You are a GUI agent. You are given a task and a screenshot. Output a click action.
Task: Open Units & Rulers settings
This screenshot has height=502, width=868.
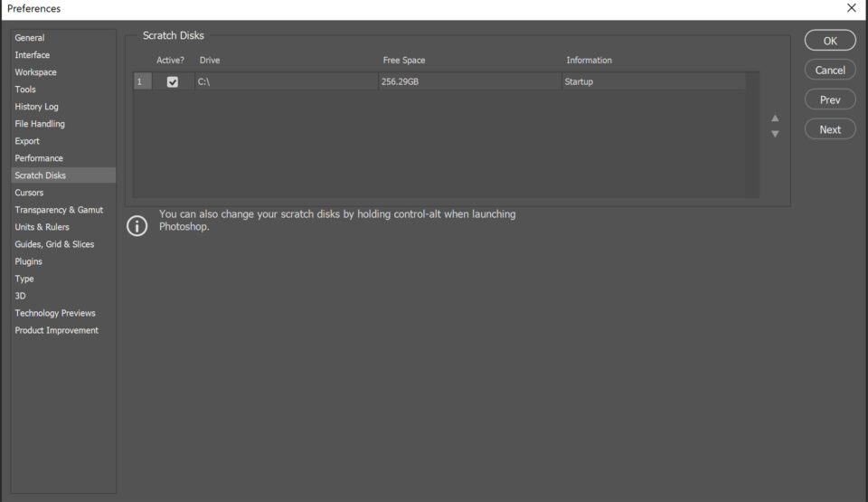(x=42, y=227)
